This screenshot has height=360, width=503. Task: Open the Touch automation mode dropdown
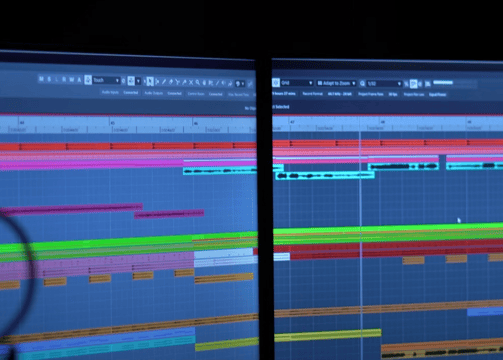tap(106, 80)
